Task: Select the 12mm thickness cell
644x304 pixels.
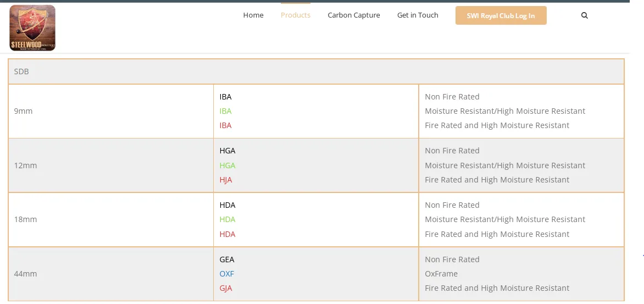Action: tap(25, 165)
